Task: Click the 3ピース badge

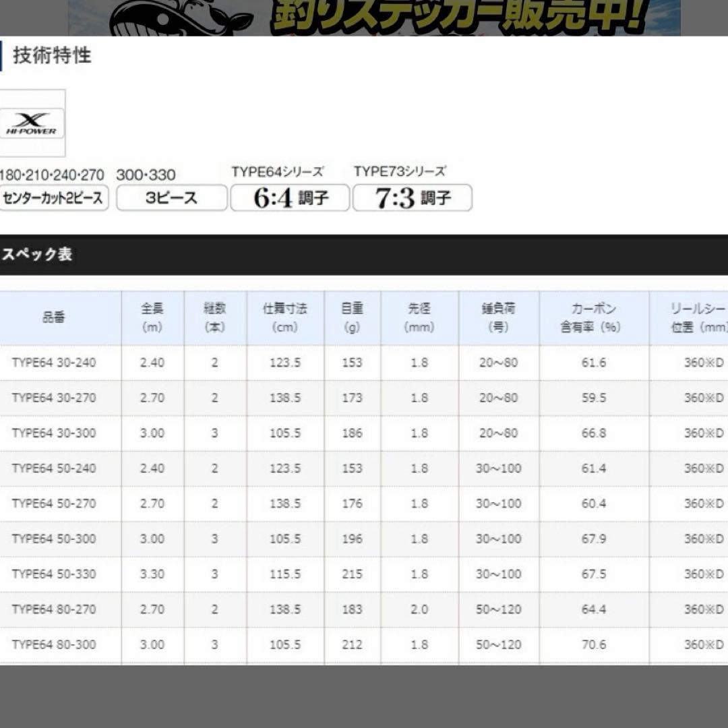Action: tap(171, 198)
